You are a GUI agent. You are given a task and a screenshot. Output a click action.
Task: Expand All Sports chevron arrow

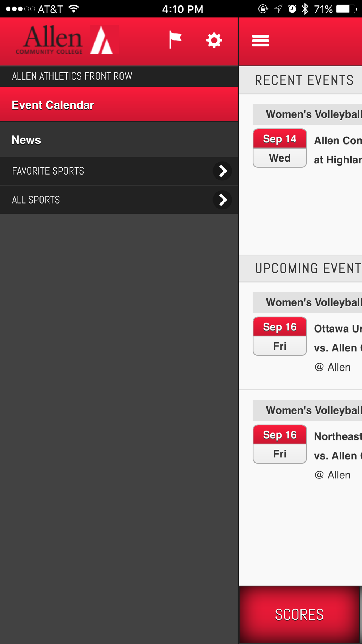(x=223, y=200)
